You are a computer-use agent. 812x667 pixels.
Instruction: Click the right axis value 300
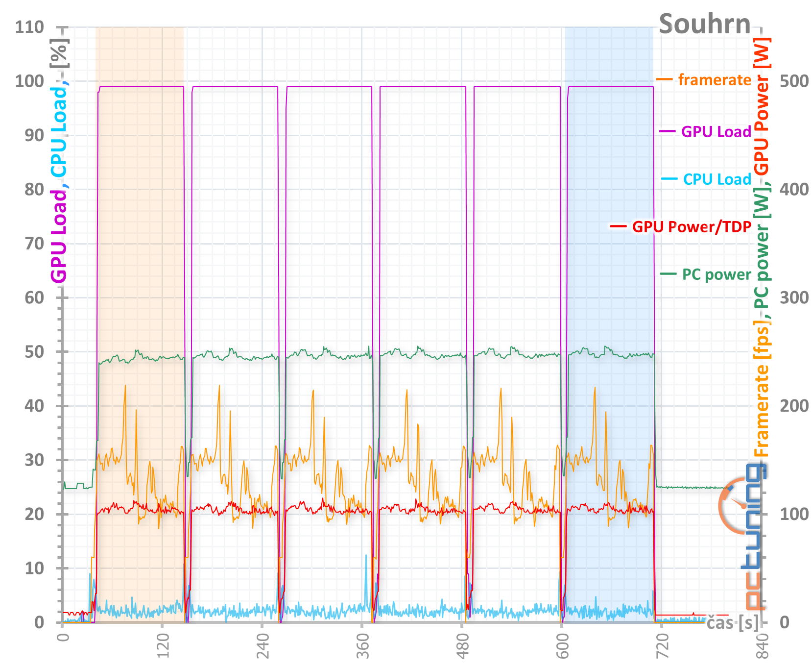click(x=794, y=297)
